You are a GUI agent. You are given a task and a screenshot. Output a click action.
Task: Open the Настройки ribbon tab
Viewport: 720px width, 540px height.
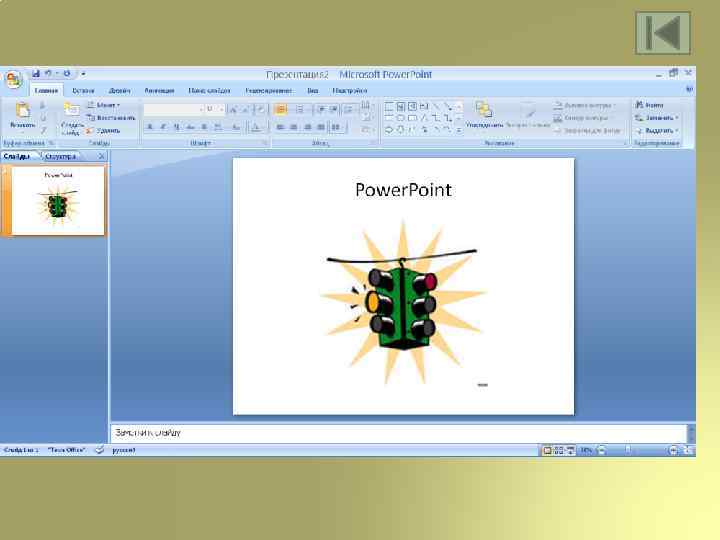point(349,90)
